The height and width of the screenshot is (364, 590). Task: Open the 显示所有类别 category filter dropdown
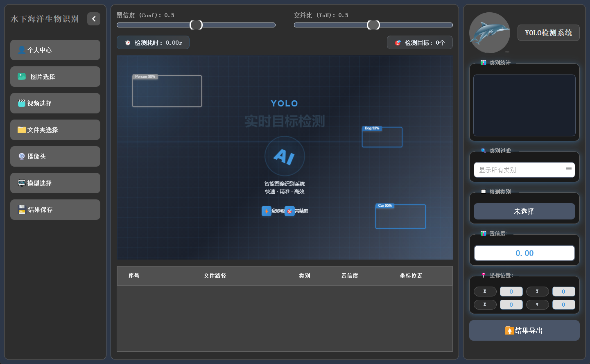[x=524, y=170]
